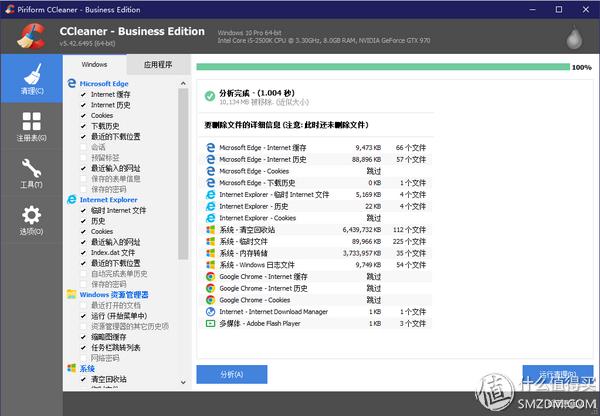The width and height of the screenshot is (600, 416).
Task: Toggle the Index.dat 文件 checkbox
Action: coord(83,253)
